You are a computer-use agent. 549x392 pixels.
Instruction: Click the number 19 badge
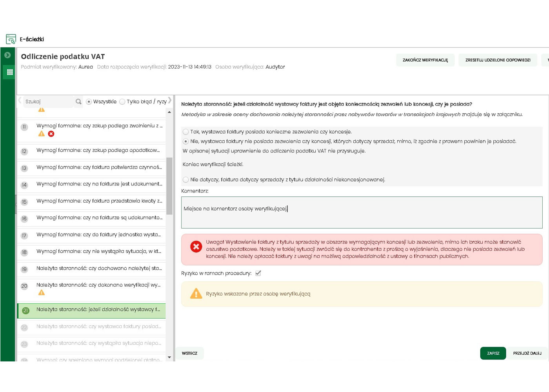[24, 270]
